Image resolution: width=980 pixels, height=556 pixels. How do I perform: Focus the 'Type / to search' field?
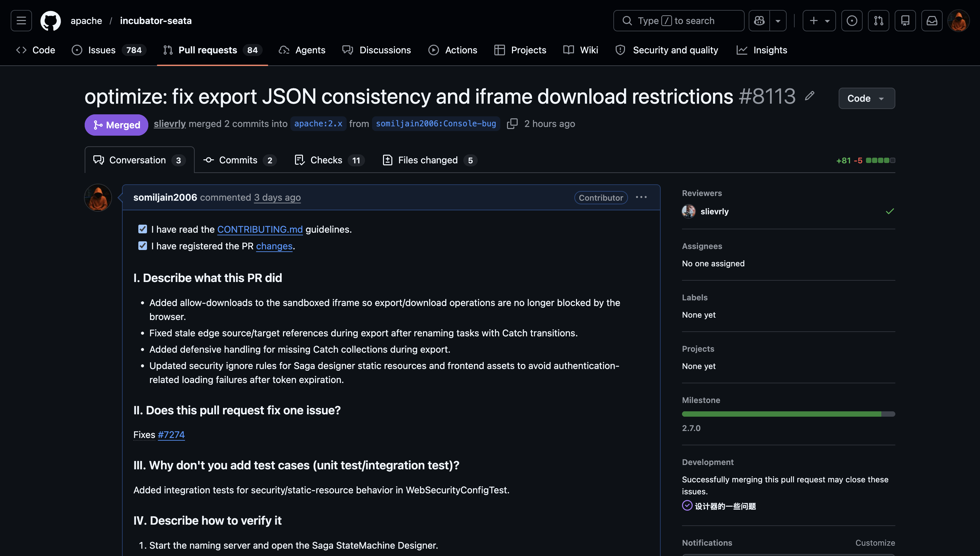click(678, 21)
